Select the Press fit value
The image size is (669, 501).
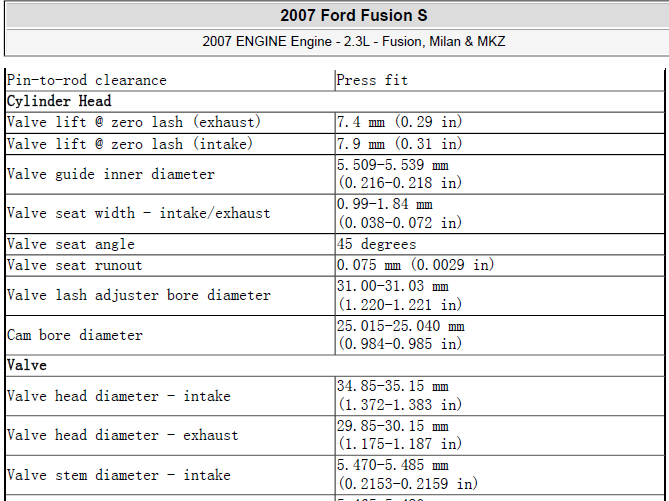pos(372,80)
